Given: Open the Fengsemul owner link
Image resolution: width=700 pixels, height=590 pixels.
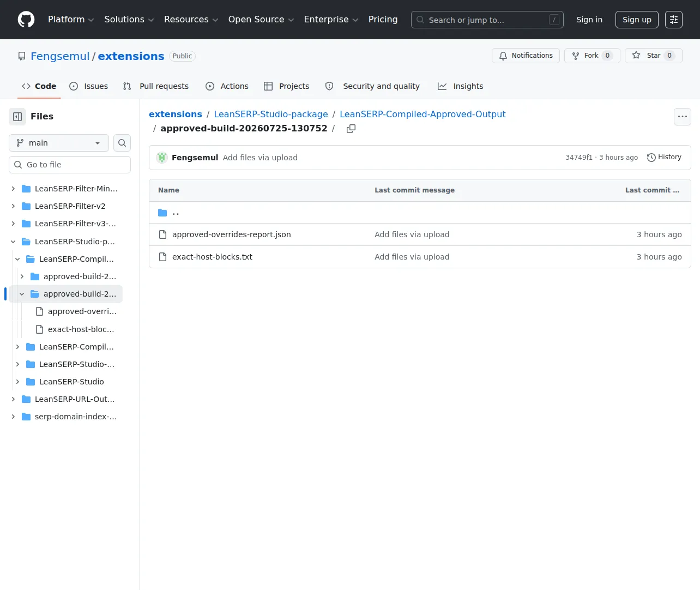Looking at the screenshot, I should coord(60,56).
